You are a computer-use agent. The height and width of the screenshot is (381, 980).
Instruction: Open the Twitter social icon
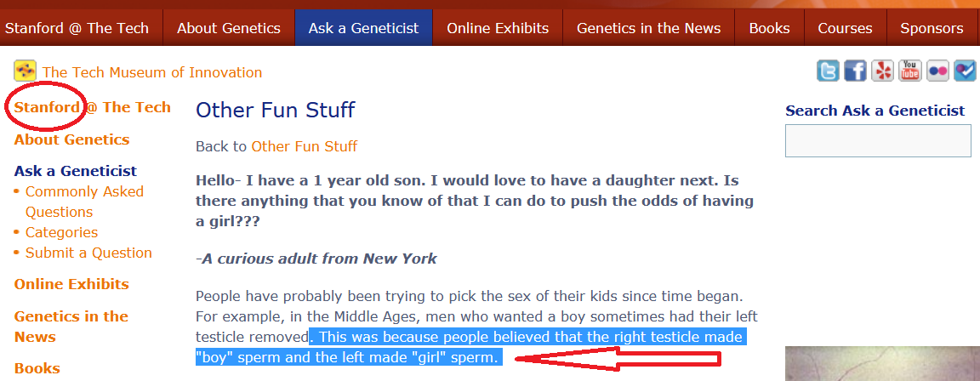[x=828, y=71]
